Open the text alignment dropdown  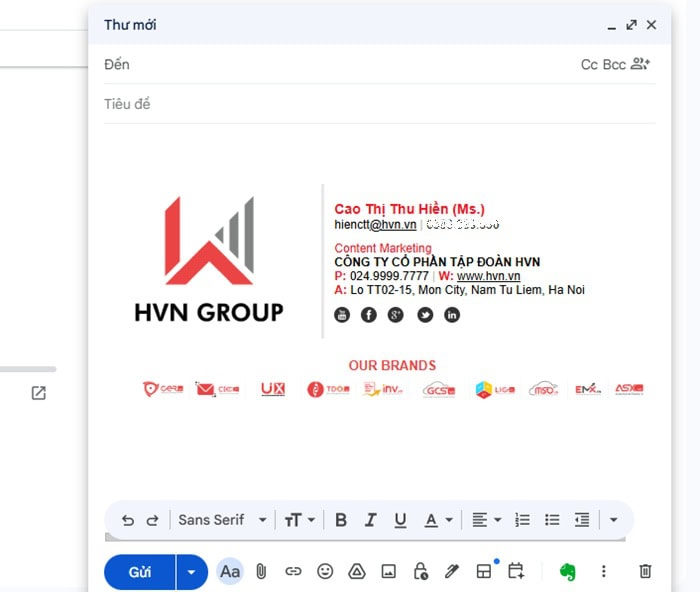(486, 520)
